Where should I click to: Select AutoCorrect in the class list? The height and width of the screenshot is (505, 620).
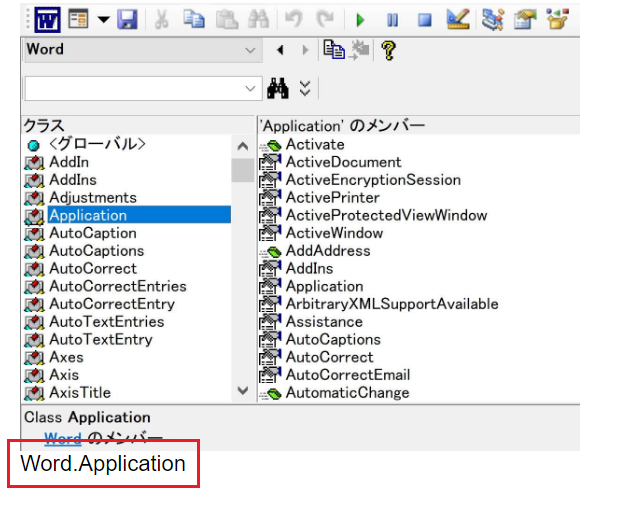[x=93, y=269]
